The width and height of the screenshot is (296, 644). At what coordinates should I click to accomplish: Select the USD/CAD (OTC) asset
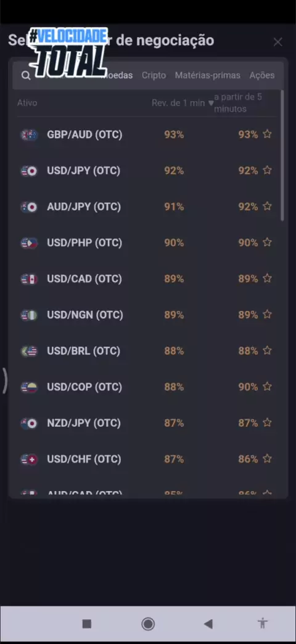(x=148, y=279)
